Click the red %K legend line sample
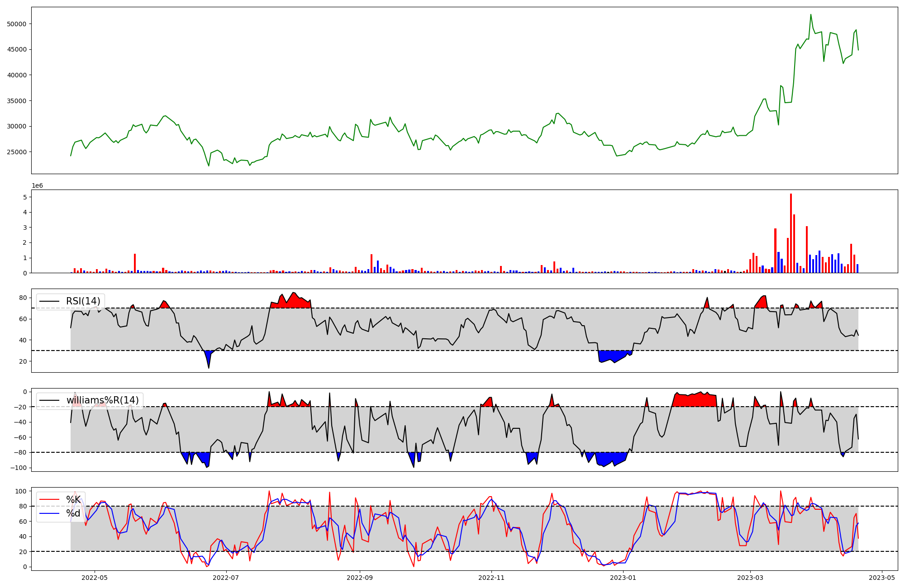905x588 pixels. click(x=50, y=499)
